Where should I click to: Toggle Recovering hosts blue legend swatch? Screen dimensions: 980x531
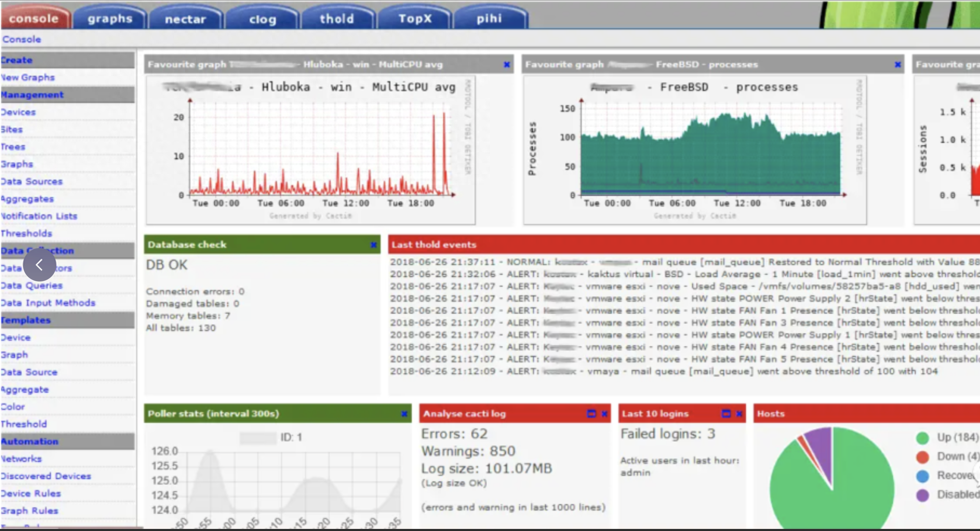click(923, 476)
